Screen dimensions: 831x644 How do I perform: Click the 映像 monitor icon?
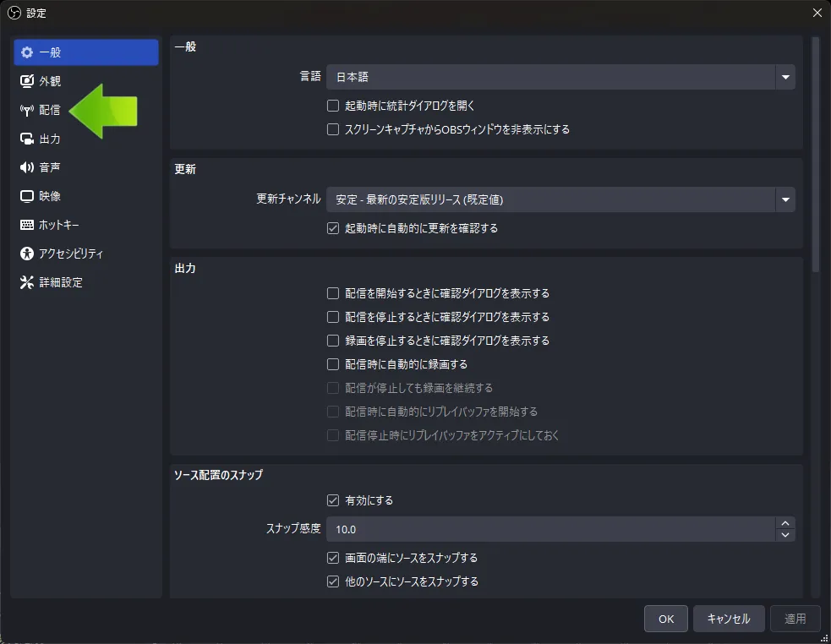coord(27,196)
